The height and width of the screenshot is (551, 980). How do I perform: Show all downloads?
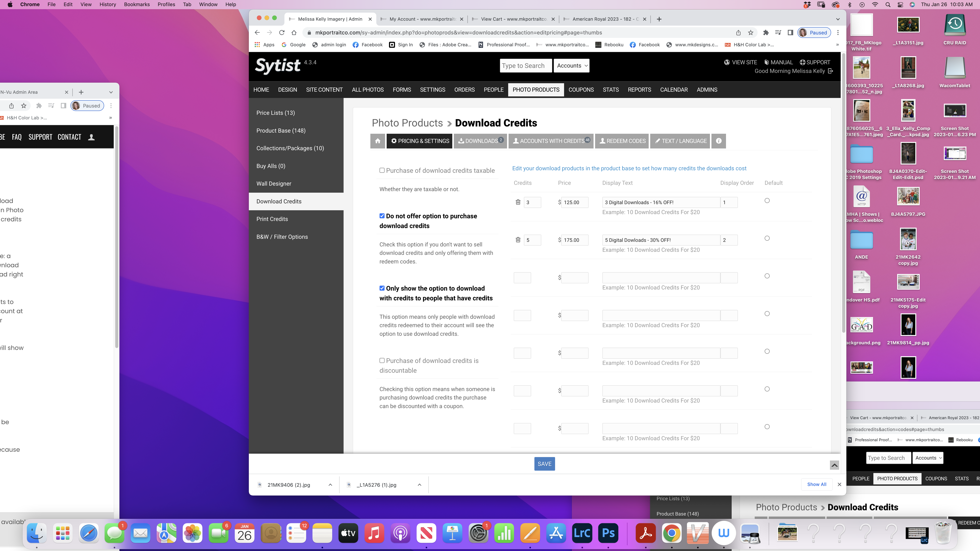[816, 484]
